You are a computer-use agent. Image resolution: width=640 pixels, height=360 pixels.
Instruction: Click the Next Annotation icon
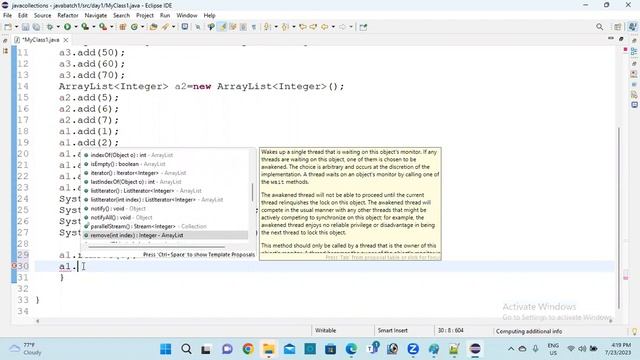[x=267, y=27]
